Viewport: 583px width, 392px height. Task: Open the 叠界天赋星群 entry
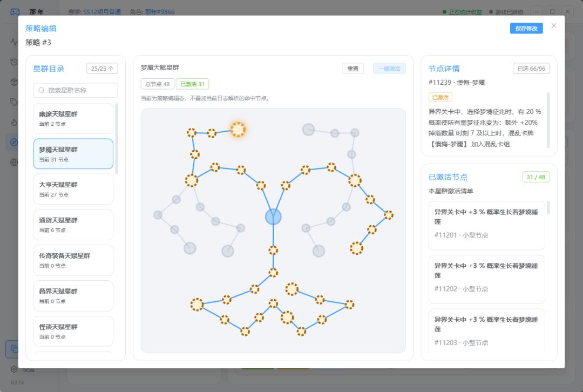tap(73, 296)
